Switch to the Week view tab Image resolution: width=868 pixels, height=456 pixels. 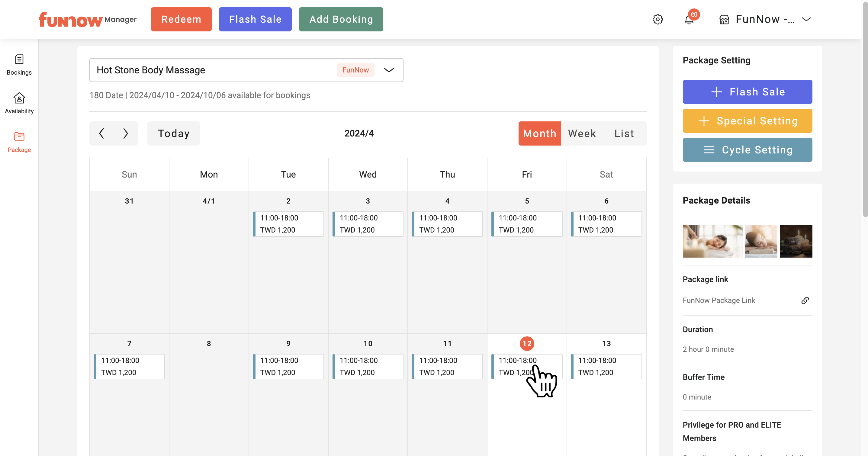coord(582,133)
